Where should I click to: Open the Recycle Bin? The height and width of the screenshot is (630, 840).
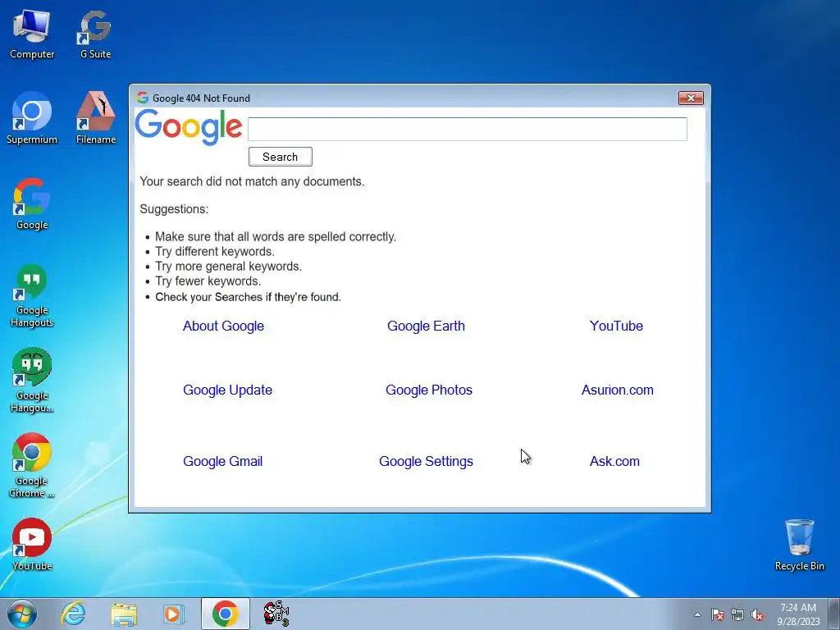coord(799,545)
